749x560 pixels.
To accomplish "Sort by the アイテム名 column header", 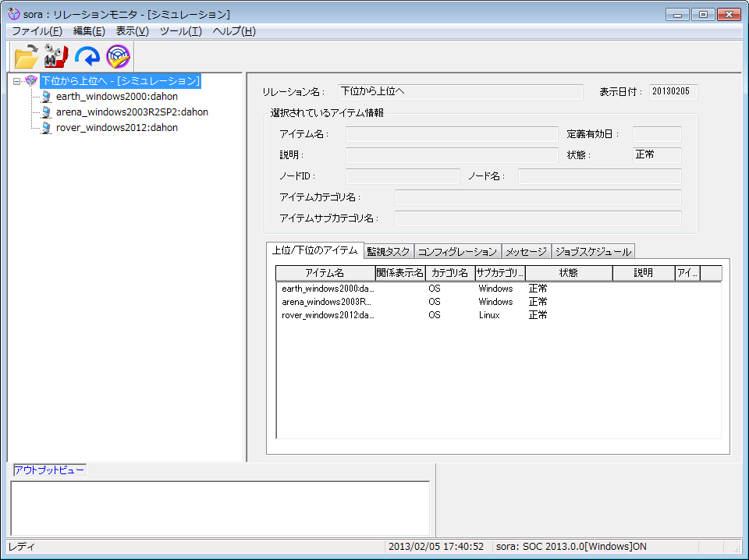I will pyautogui.click(x=325, y=273).
